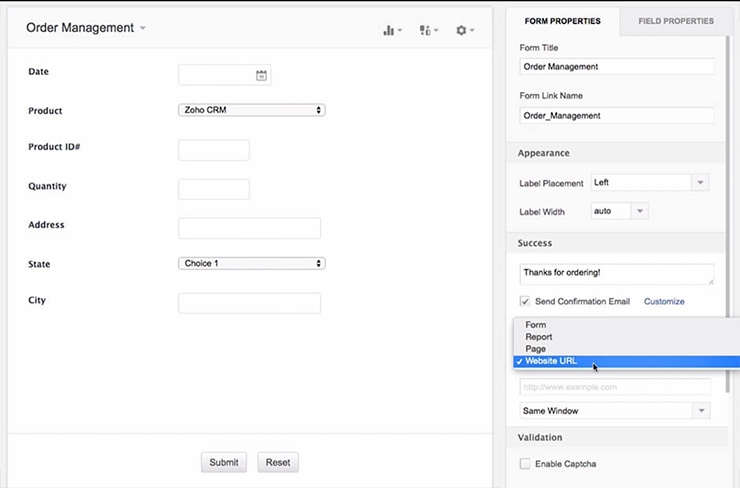Click into the Address input field
The height and width of the screenshot is (488, 740).
pos(250,228)
